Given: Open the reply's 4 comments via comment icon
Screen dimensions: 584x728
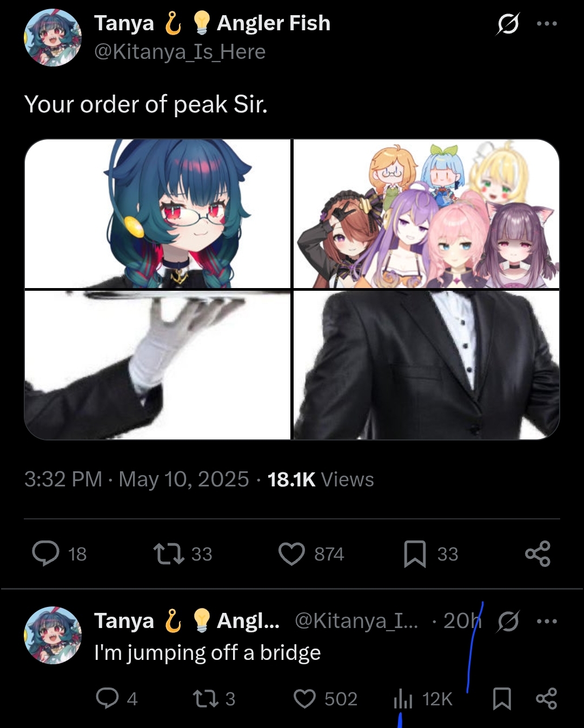Looking at the screenshot, I should point(107,698).
